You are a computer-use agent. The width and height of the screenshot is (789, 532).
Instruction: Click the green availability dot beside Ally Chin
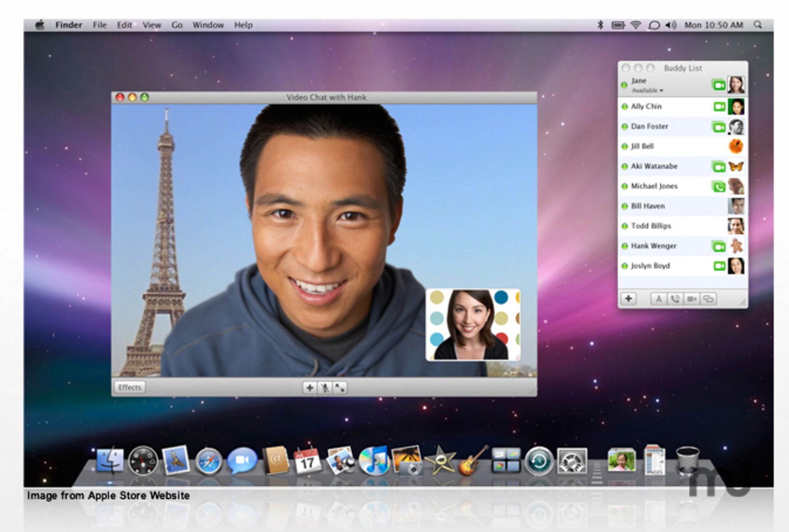coord(624,106)
